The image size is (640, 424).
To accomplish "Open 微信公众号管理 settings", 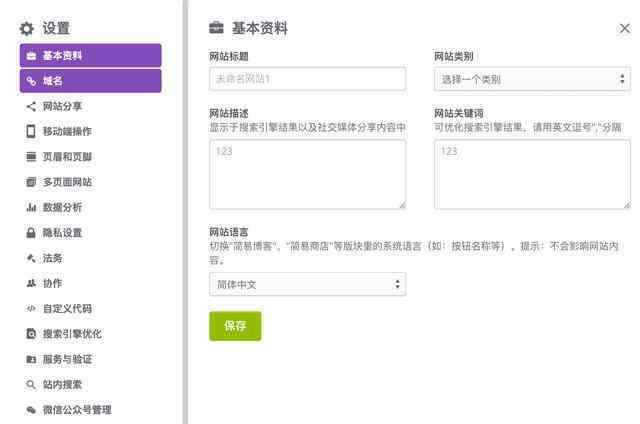I will [x=77, y=410].
